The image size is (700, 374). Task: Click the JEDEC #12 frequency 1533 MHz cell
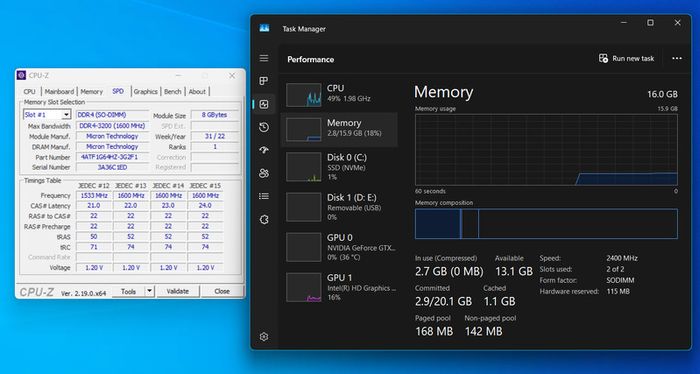tap(93, 196)
